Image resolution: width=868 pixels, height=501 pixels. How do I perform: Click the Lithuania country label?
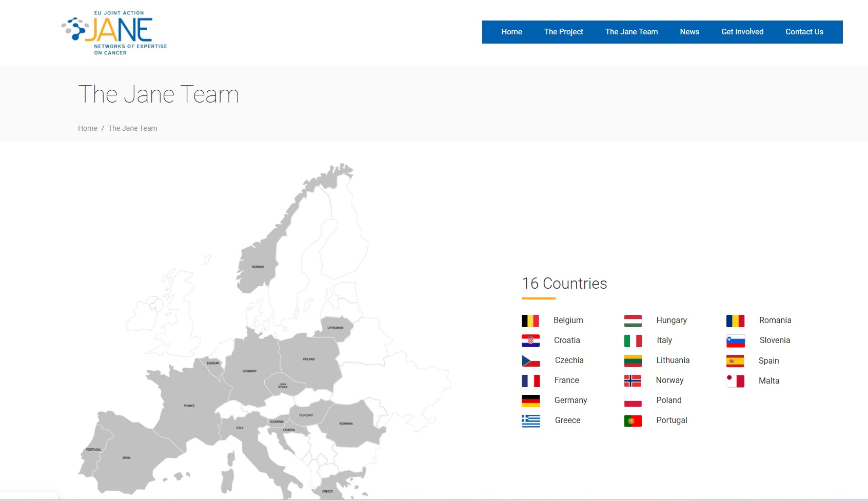673,360
